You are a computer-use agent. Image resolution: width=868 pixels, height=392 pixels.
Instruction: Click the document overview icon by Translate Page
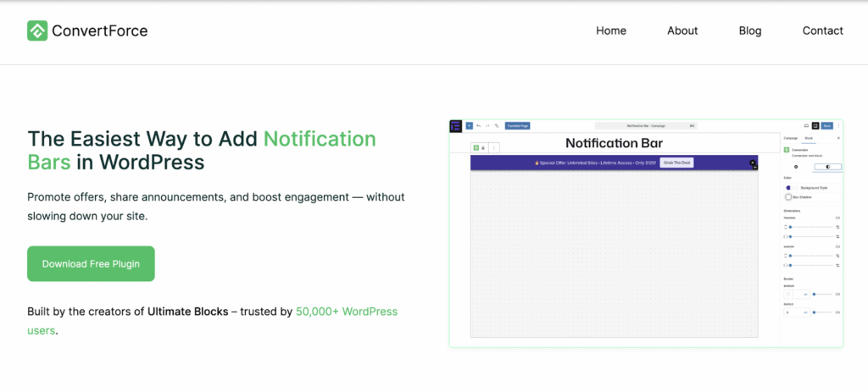(x=497, y=126)
